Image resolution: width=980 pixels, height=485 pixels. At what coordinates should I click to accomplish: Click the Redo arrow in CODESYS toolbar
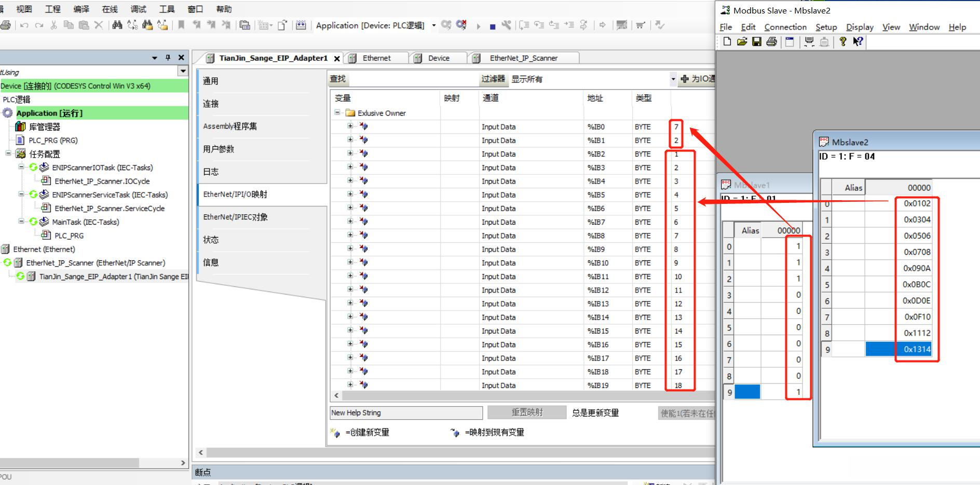[39, 25]
